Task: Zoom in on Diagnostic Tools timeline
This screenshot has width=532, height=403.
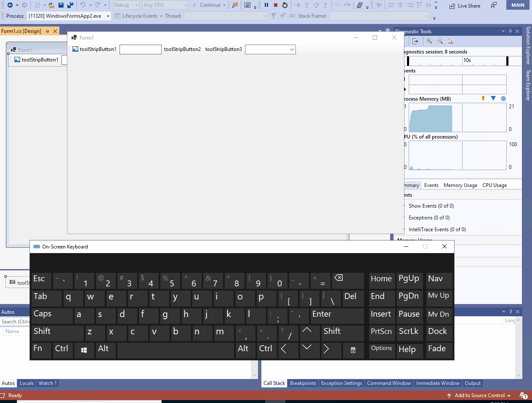Action: coord(429,41)
